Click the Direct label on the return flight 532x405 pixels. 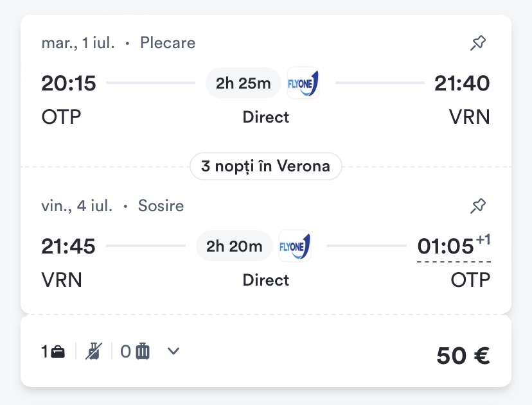pyautogui.click(x=265, y=280)
